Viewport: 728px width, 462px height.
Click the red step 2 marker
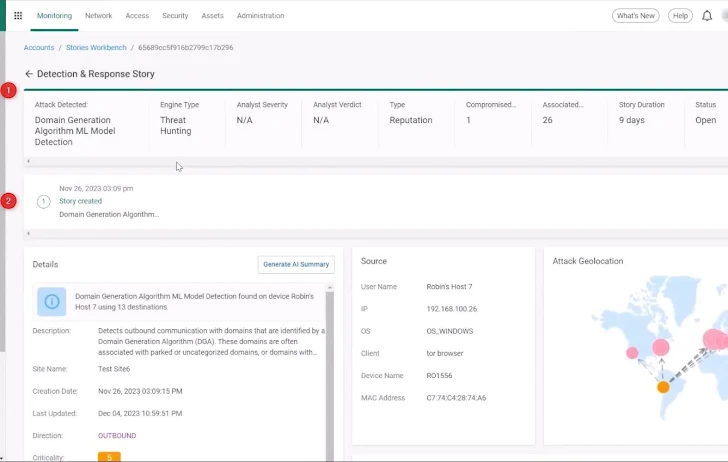[9, 201]
